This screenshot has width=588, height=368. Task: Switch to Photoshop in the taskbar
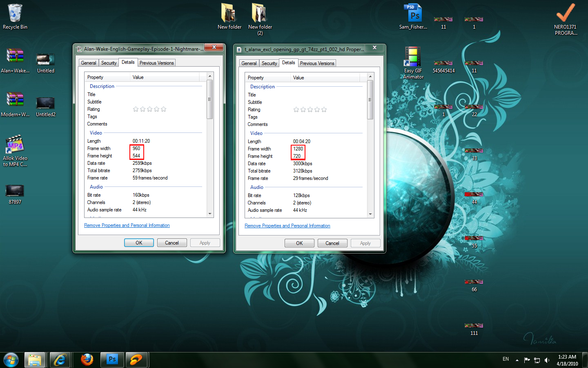pyautogui.click(x=112, y=360)
